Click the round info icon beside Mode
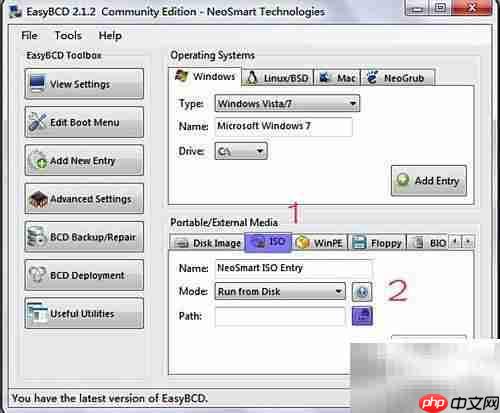 362,292
